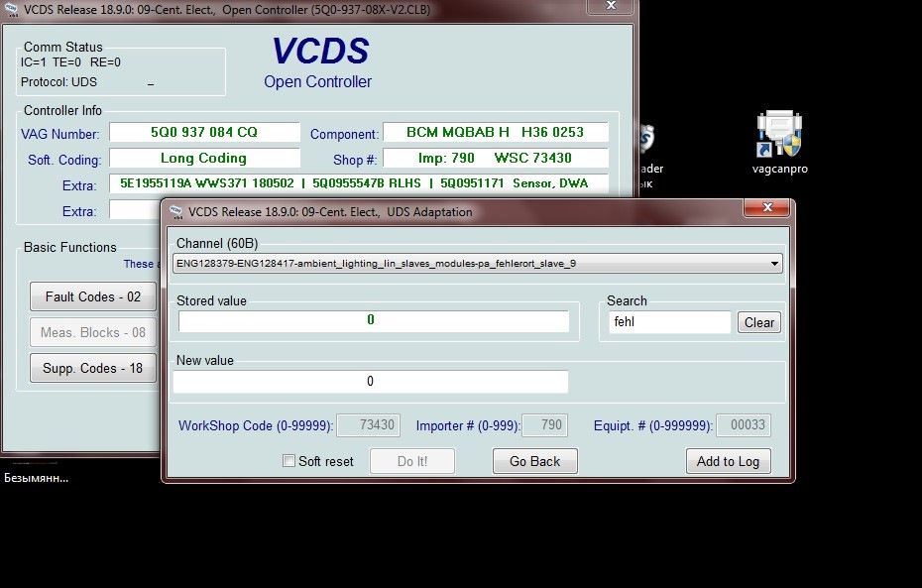922x588 pixels.
Task: Expand the Channel dropdown arrow
Action: coord(774,264)
